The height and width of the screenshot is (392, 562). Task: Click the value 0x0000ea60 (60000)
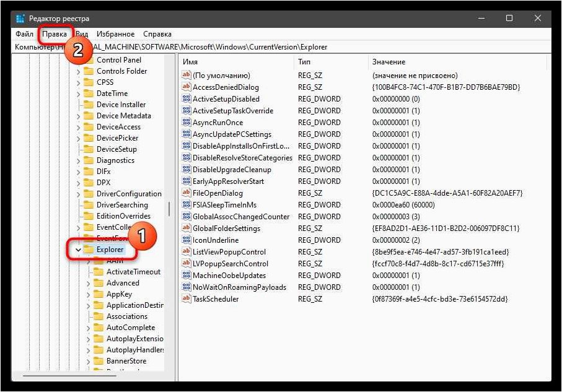click(403, 204)
